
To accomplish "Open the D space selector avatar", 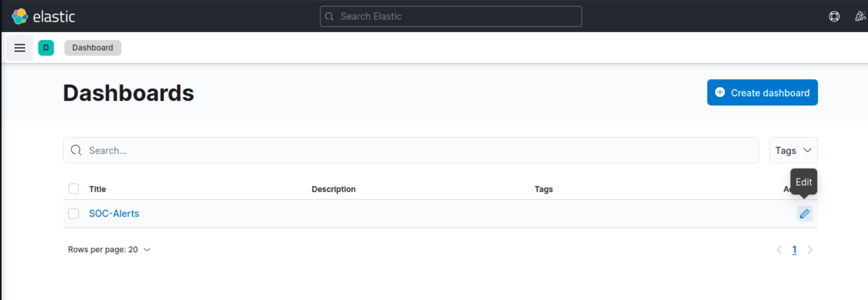I will pyautogui.click(x=46, y=48).
